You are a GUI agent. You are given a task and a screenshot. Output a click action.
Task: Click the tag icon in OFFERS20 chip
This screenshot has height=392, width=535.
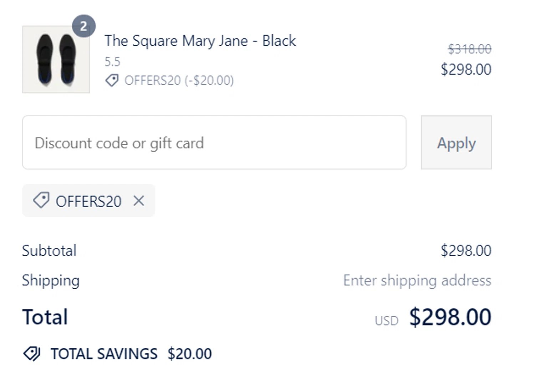(x=41, y=200)
